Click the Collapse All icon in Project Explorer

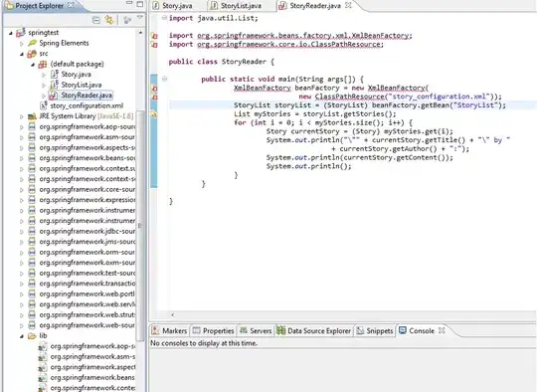tap(96, 21)
